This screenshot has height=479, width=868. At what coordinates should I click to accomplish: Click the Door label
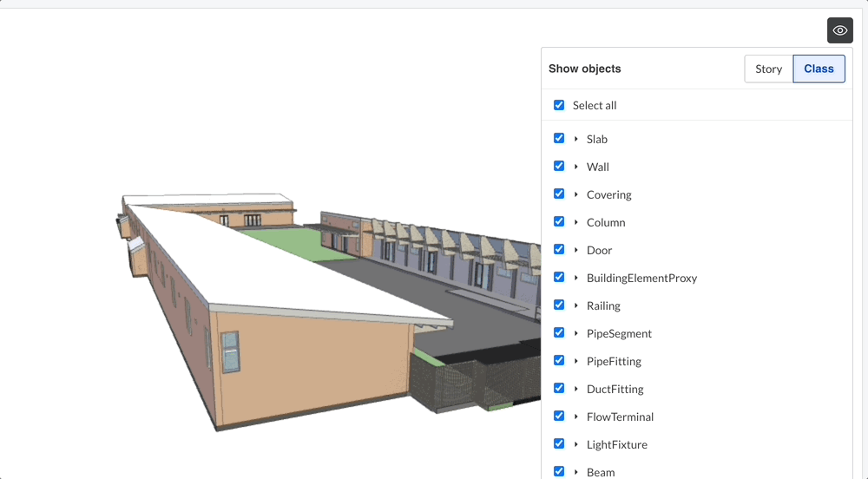pos(599,251)
